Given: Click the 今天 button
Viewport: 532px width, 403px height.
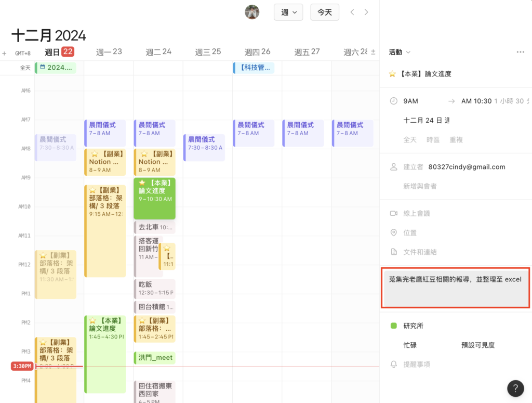Looking at the screenshot, I should (x=325, y=12).
